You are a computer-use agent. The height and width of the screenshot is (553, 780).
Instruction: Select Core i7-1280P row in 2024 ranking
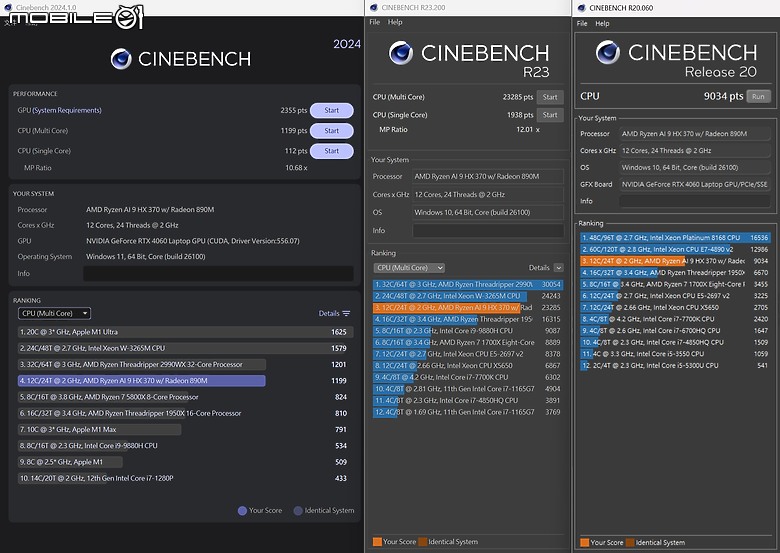coord(186,478)
